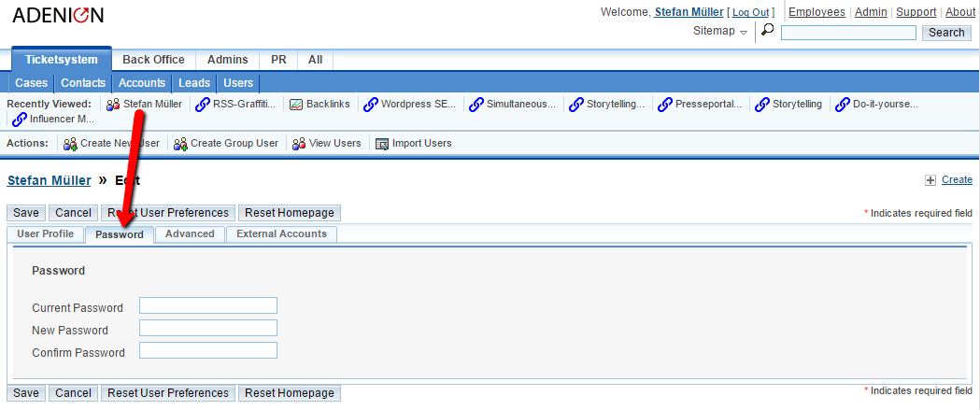
Task: Click the Log Out link
Action: pos(751,13)
